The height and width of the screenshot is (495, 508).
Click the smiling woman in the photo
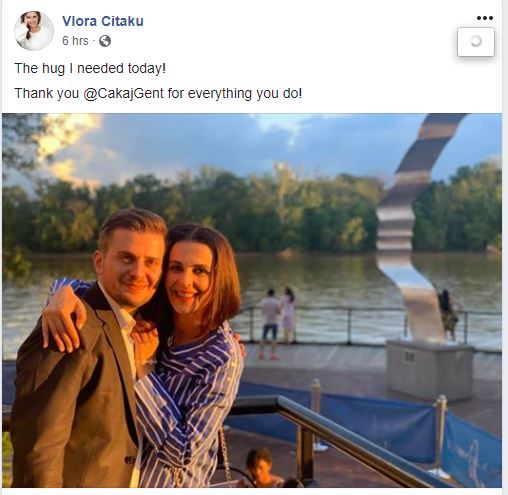[x=192, y=277]
